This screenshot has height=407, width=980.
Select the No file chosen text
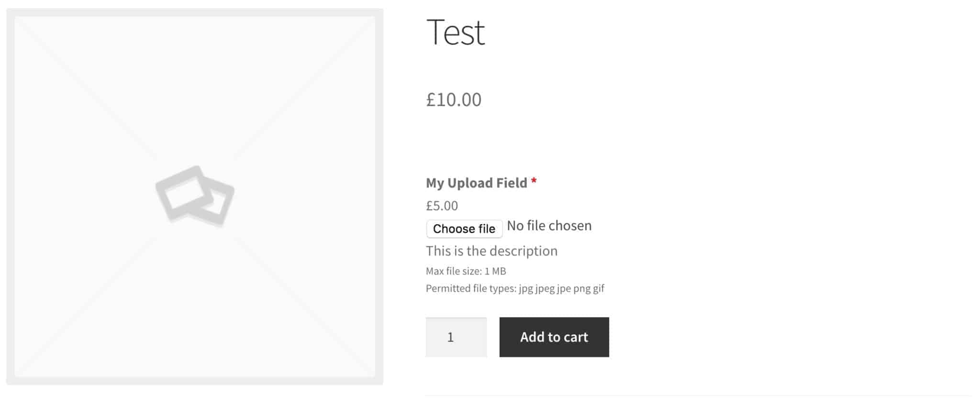548,225
